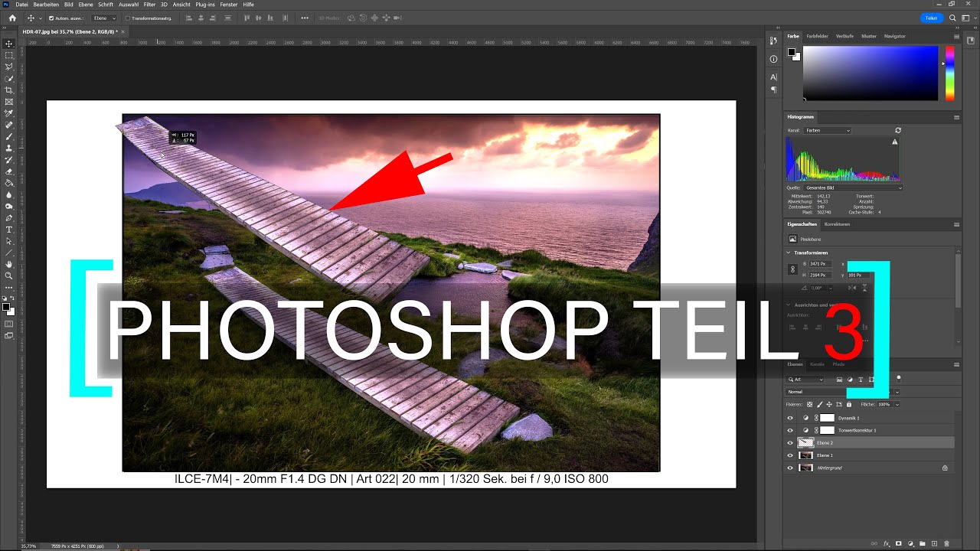Click the B width field in Transformieren
The height and width of the screenshot is (551, 980).
(822, 264)
